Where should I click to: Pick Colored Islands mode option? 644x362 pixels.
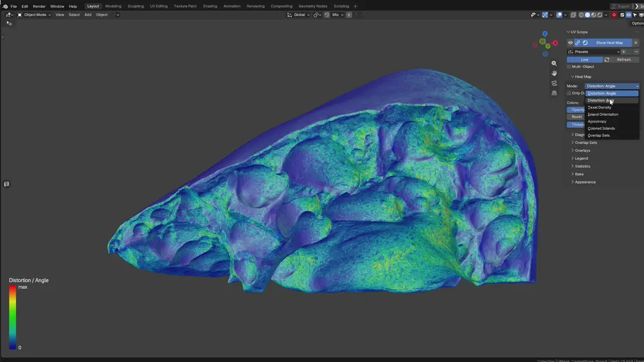pos(612,129)
